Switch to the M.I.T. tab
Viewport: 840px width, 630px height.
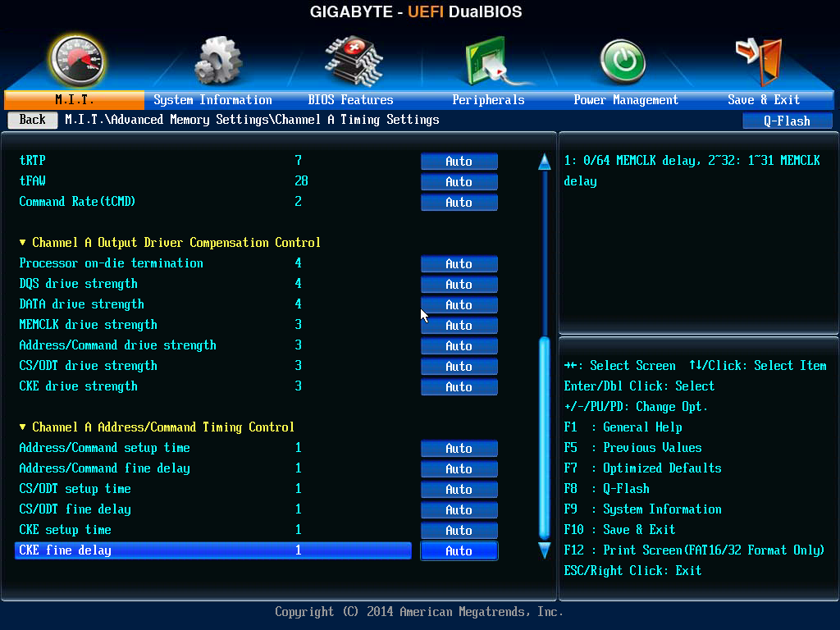tap(75, 99)
